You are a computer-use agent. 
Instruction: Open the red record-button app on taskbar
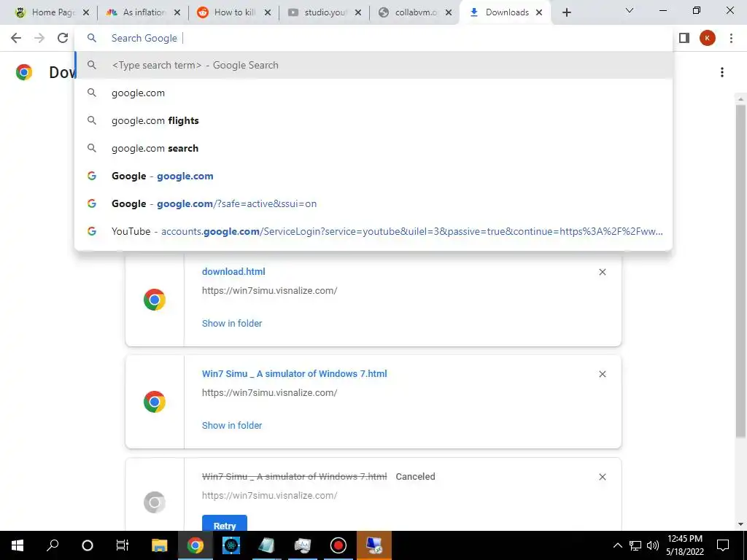coord(338,545)
